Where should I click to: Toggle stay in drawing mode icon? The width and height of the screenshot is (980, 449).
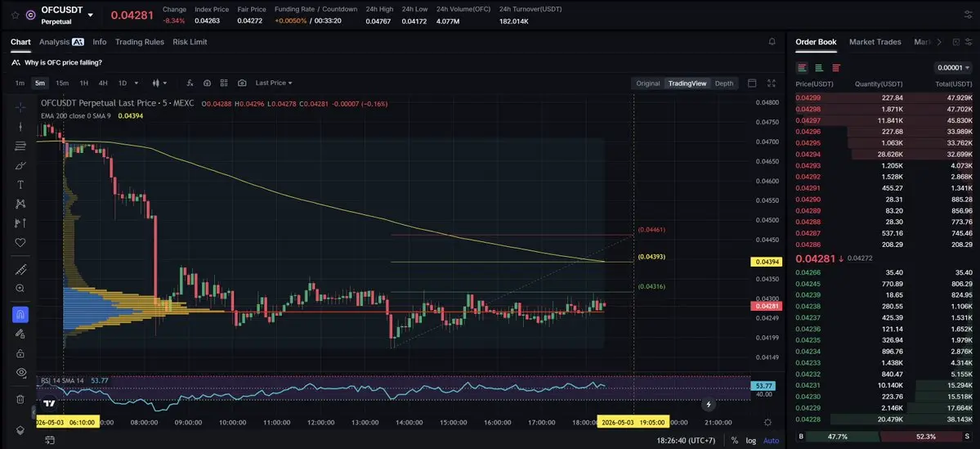click(20, 334)
